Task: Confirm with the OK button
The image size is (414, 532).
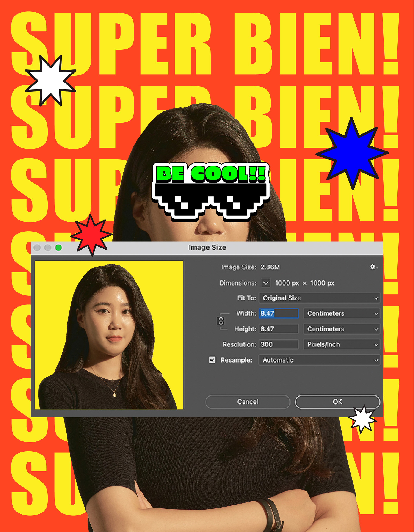Action: tap(337, 402)
